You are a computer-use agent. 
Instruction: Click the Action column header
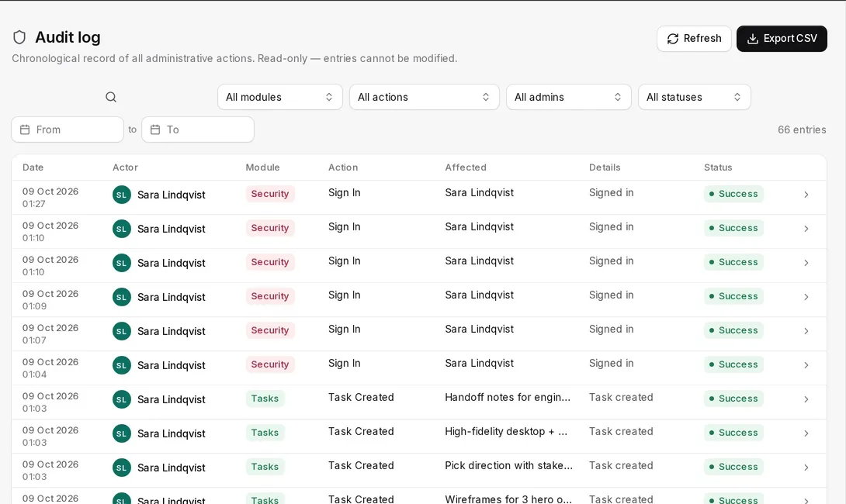343,167
